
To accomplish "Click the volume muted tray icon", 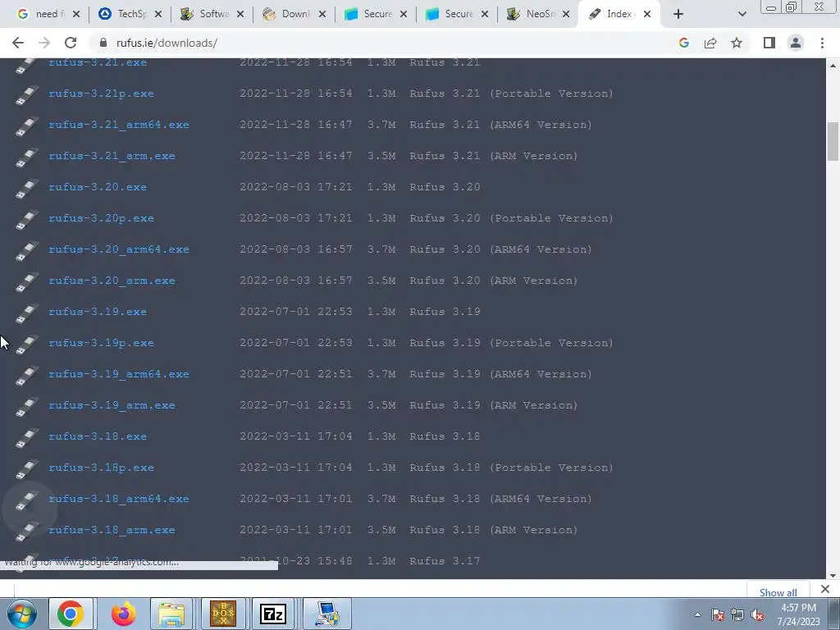I will (x=757, y=614).
